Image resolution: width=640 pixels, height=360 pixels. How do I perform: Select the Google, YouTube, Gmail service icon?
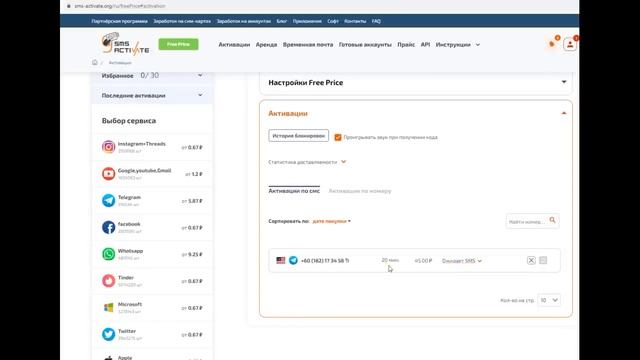tap(109, 174)
